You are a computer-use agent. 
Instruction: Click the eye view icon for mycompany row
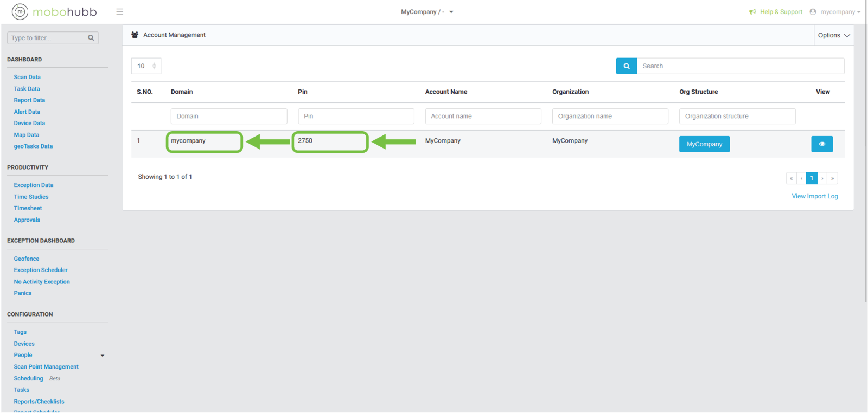pyautogui.click(x=821, y=144)
